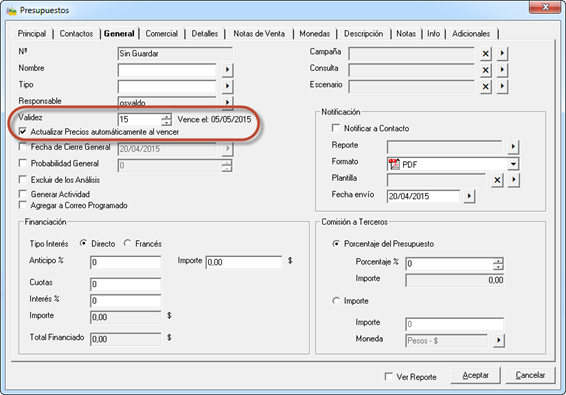Check Agregar a Correo Programado
Viewport: 566px width, 395px height.
pos(23,205)
